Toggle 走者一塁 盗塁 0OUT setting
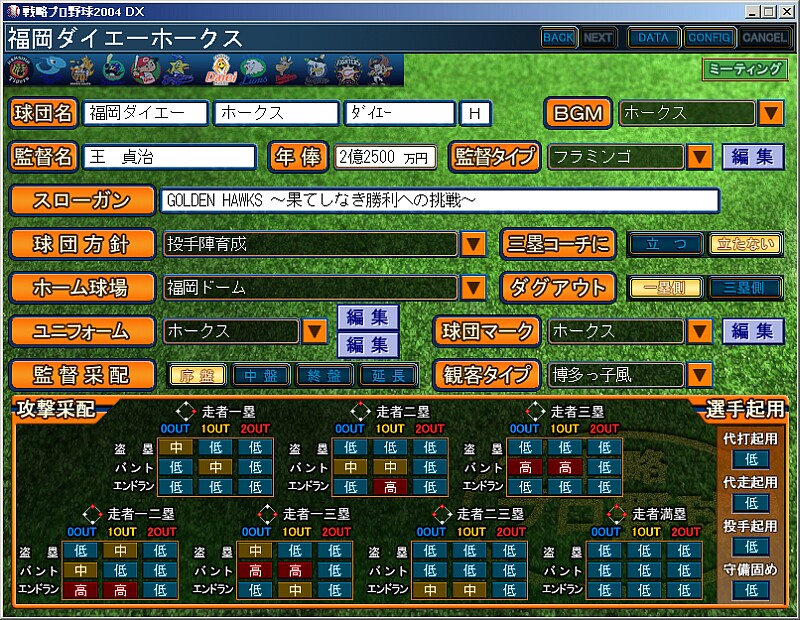Screen dimensions: 800x620 (x=176, y=448)
